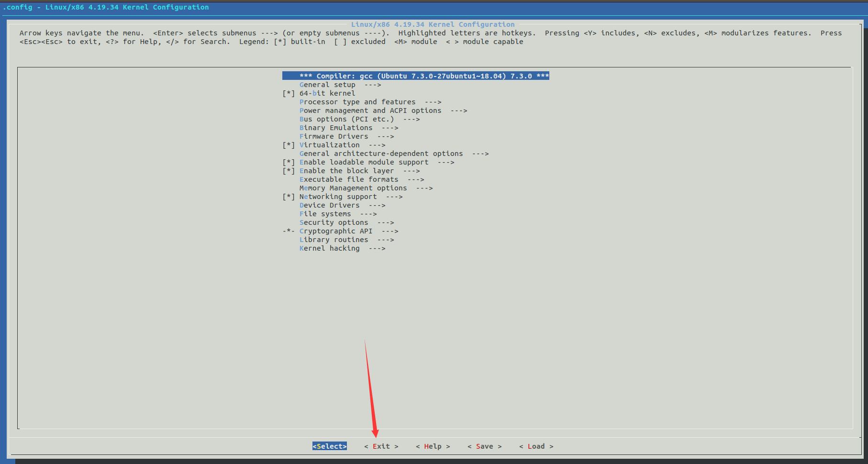868x464 pixels.
Task: Toggle the Virtualization checkbox
Action: coord(289,145)
